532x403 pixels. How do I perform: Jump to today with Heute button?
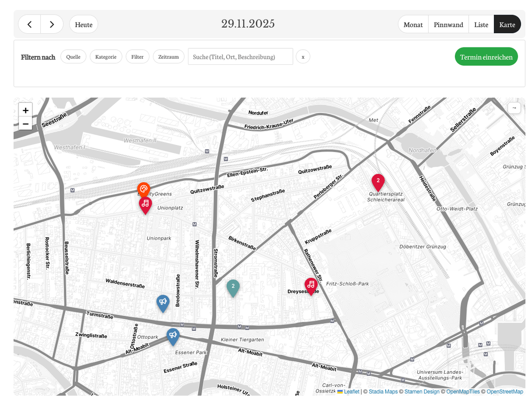[x=83, y=24]
